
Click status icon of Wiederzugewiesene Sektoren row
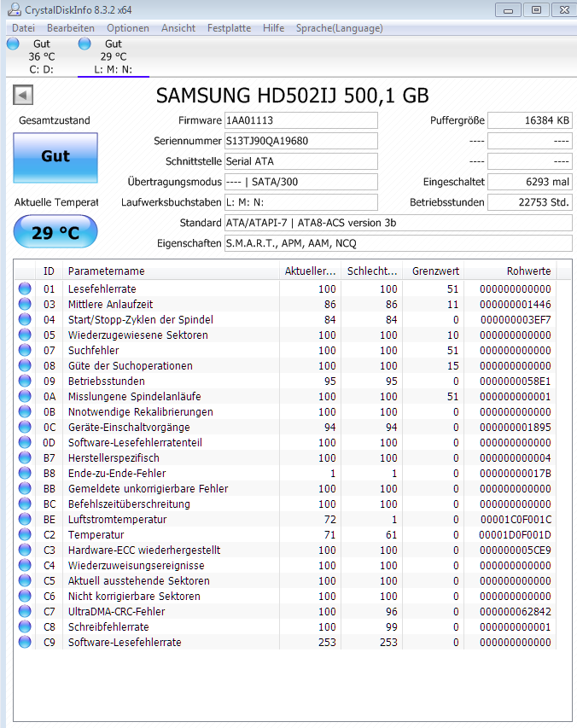[x=25, y=335]
